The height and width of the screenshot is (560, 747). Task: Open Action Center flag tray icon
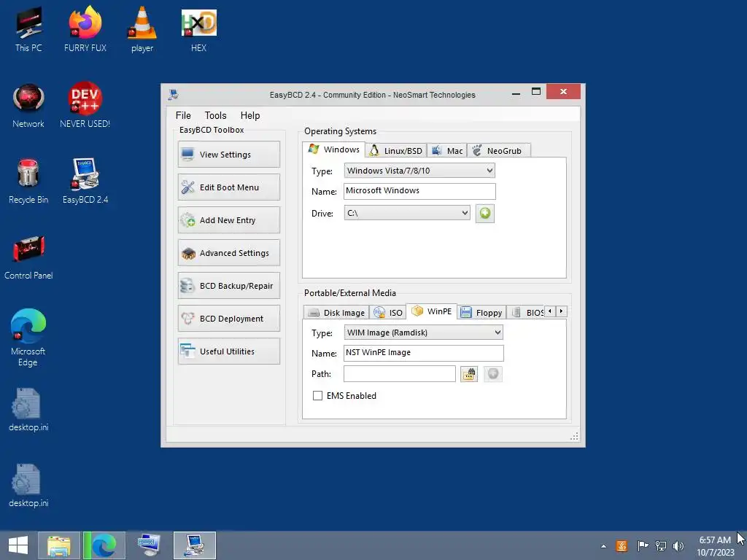[x=642, y=545]
